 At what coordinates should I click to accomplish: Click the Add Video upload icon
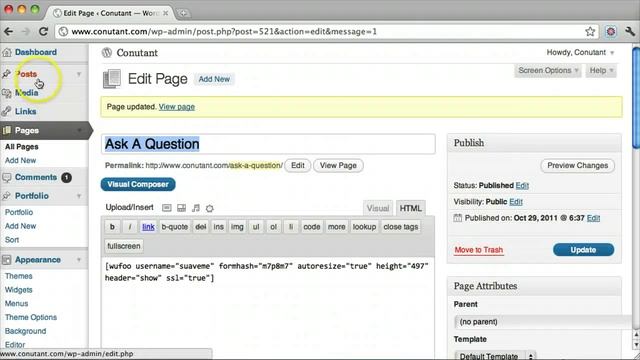coord(182,208)
